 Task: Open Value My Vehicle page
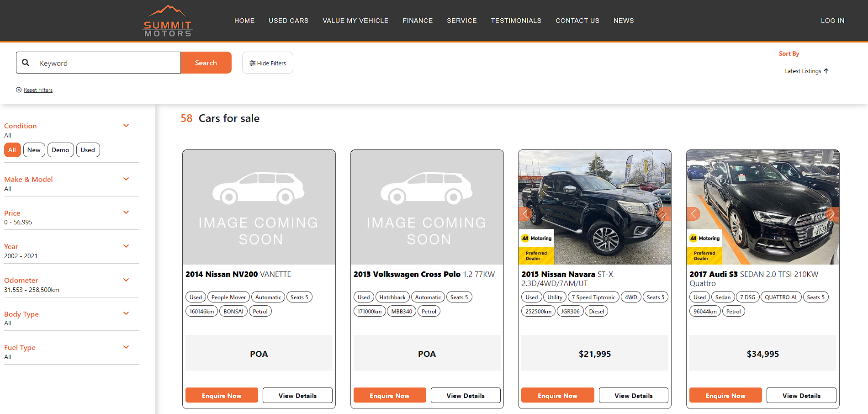(355, 21)
